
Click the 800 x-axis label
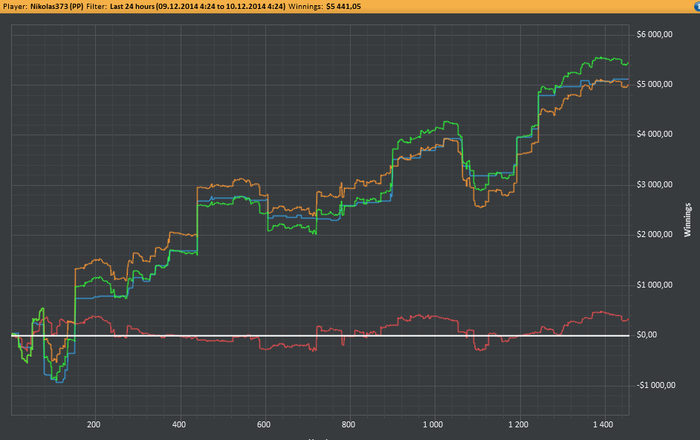click(x=348, y=425)
